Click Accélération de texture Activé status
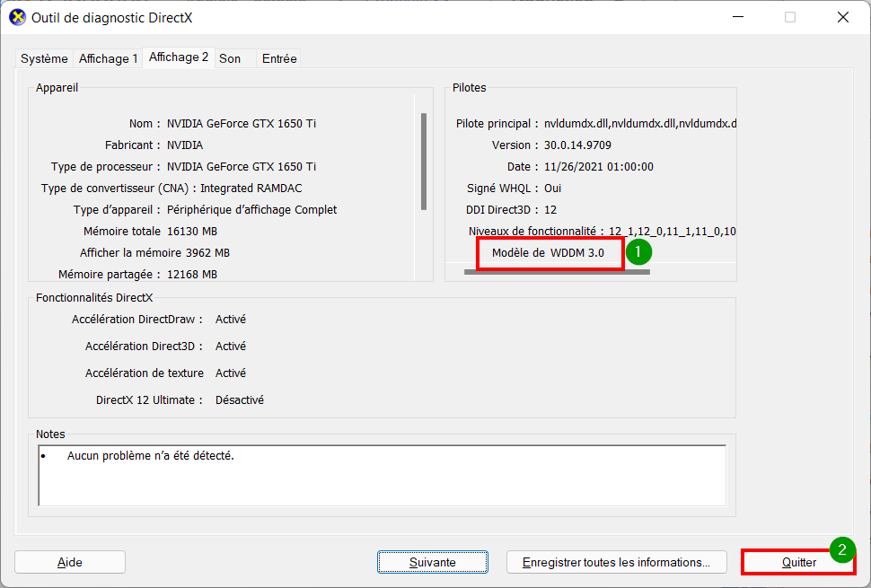The height and width of the screenshot is (588, 871). [x=231, y=373]
